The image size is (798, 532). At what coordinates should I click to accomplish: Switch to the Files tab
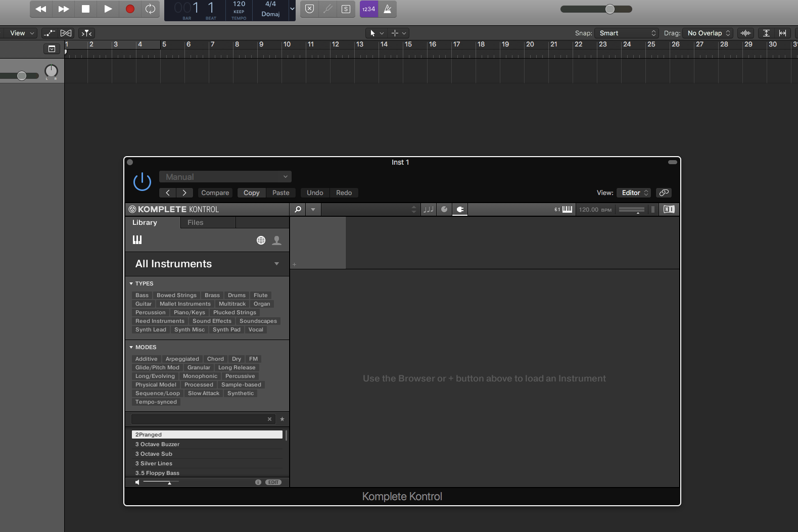tap(208, 222)
